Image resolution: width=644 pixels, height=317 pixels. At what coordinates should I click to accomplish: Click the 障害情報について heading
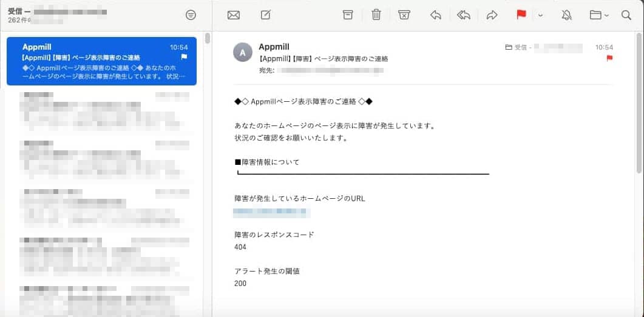tap(267, 162)
